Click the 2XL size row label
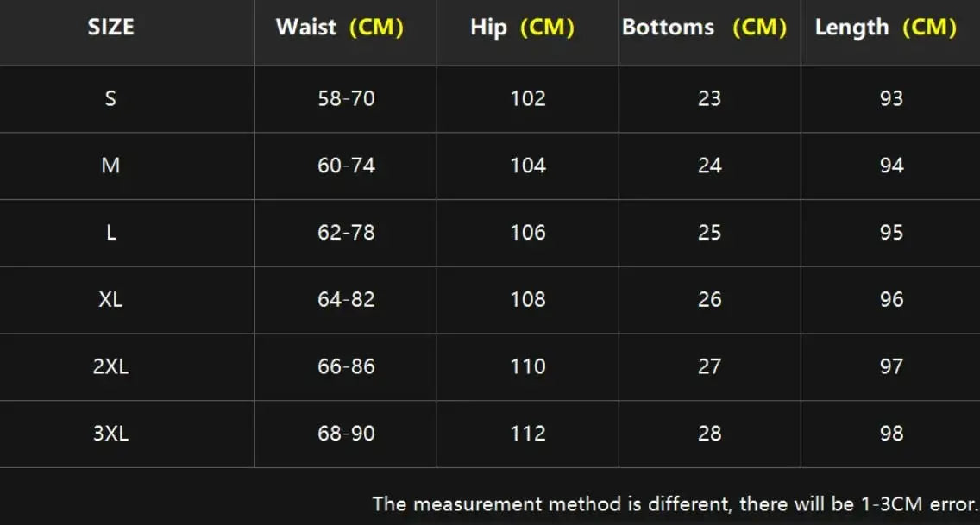 (110, 366)
